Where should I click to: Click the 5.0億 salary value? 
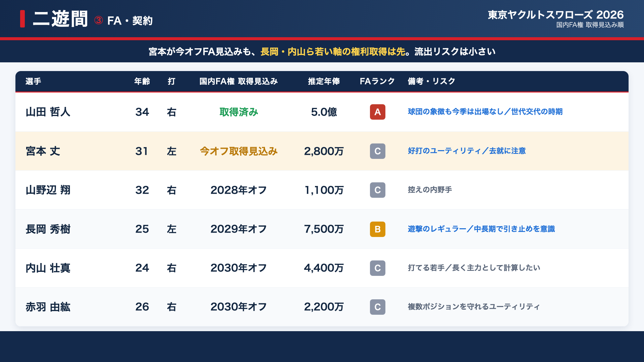324,112
